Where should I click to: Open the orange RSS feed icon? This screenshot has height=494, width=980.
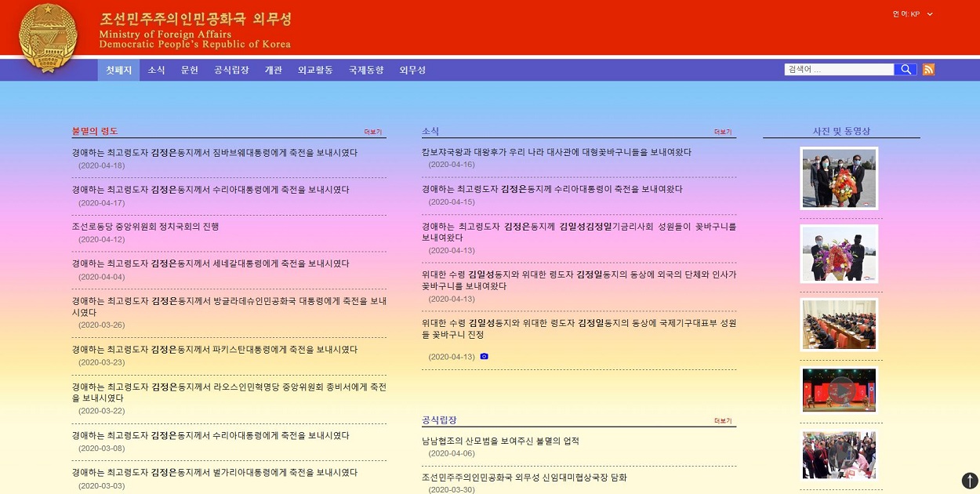[928, 69]
